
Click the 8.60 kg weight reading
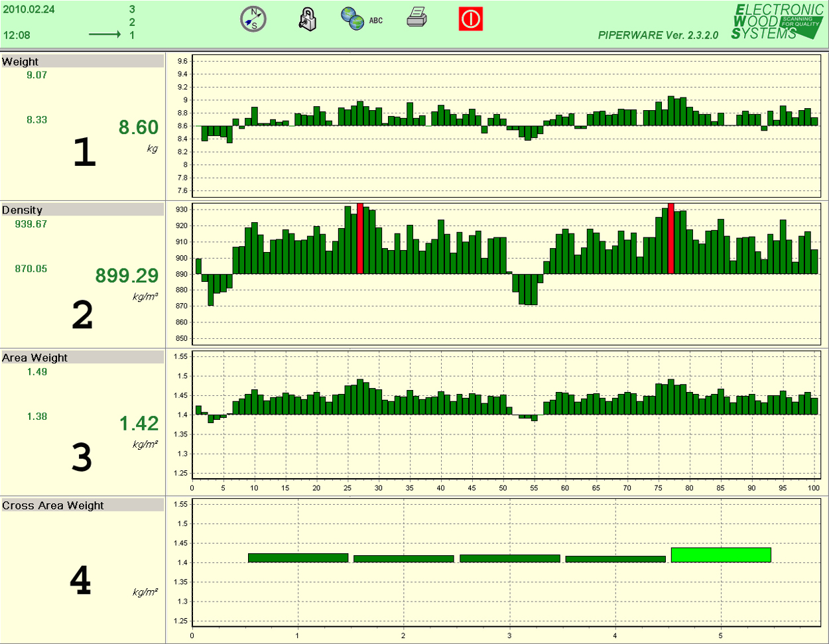click(x=139, y=127)
